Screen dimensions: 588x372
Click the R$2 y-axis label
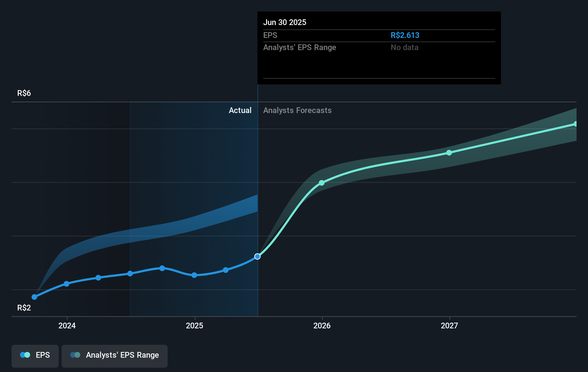tap(24, 308)
